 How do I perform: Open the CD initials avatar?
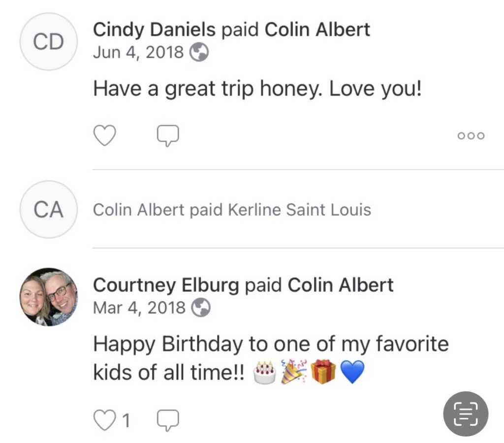[48, 42]
